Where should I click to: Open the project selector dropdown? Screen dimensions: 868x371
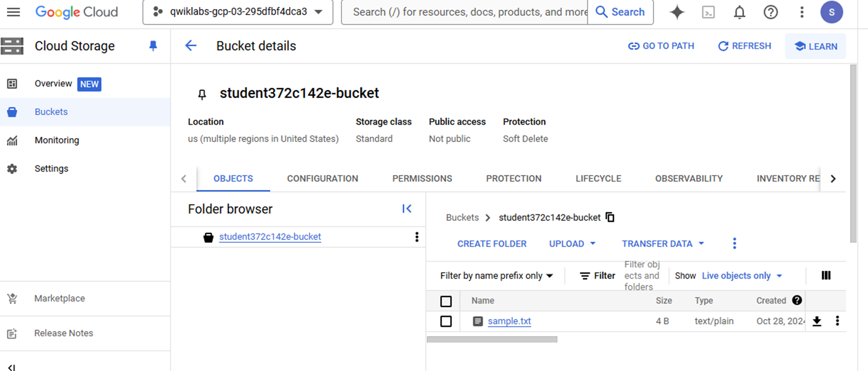pyautogui.click(x=237, y=12)
